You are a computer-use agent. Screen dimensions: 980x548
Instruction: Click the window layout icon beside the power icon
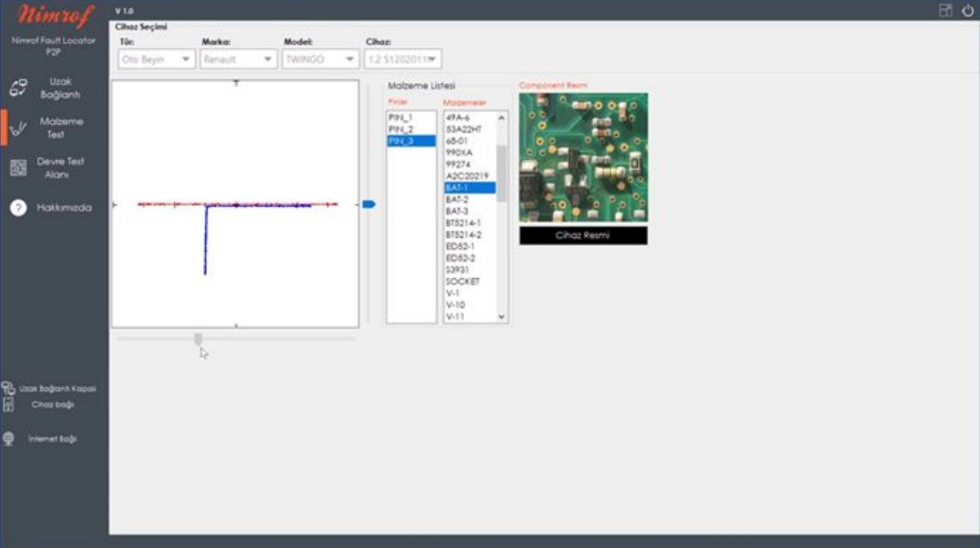[945, 10]
